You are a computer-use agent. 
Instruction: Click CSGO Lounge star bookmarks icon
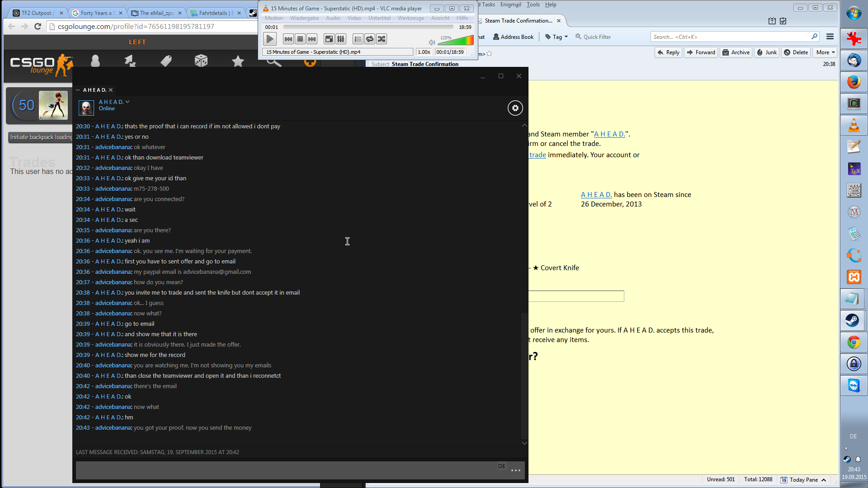[x=238, y=61]
